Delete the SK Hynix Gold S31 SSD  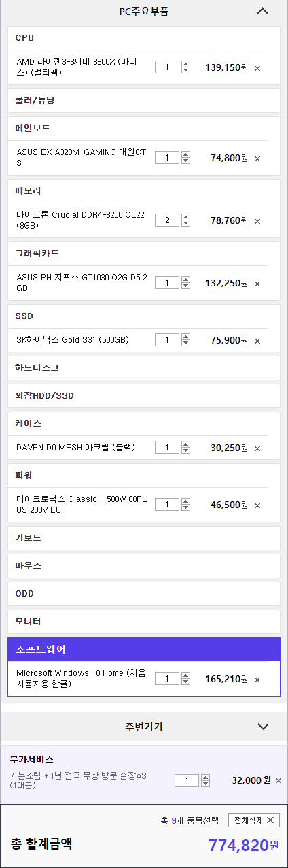tap(257, 340)
